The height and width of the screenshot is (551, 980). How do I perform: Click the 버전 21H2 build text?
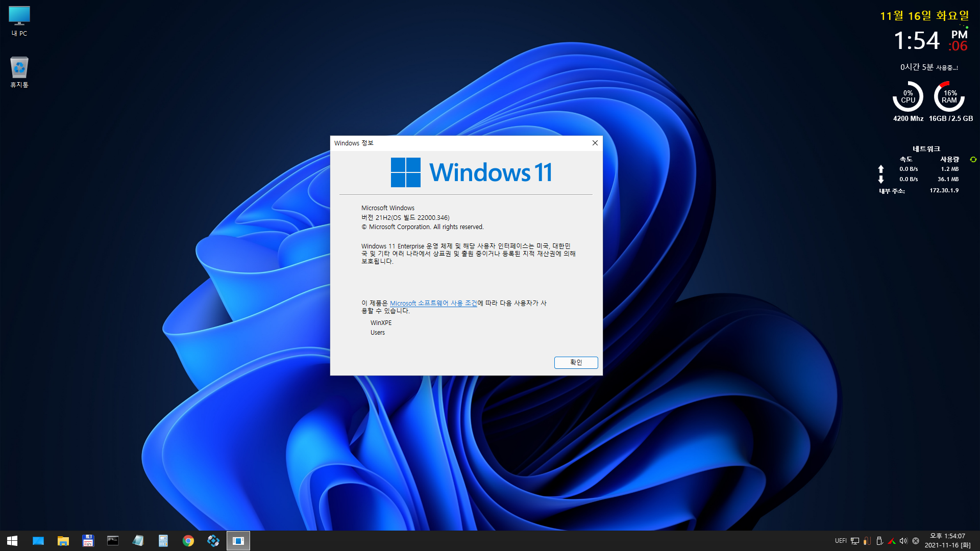click(x=405, y=217)
